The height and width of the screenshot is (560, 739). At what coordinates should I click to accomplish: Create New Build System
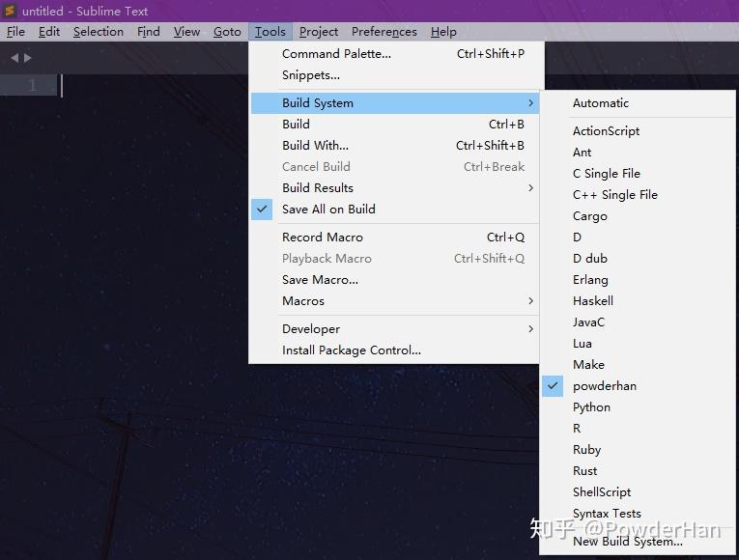[x=638, y=542]
